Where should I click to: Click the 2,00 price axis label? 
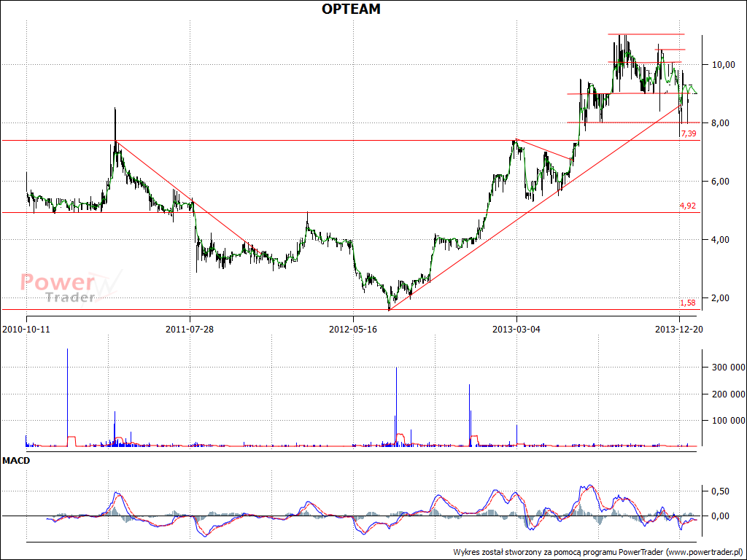pos(720,298)
